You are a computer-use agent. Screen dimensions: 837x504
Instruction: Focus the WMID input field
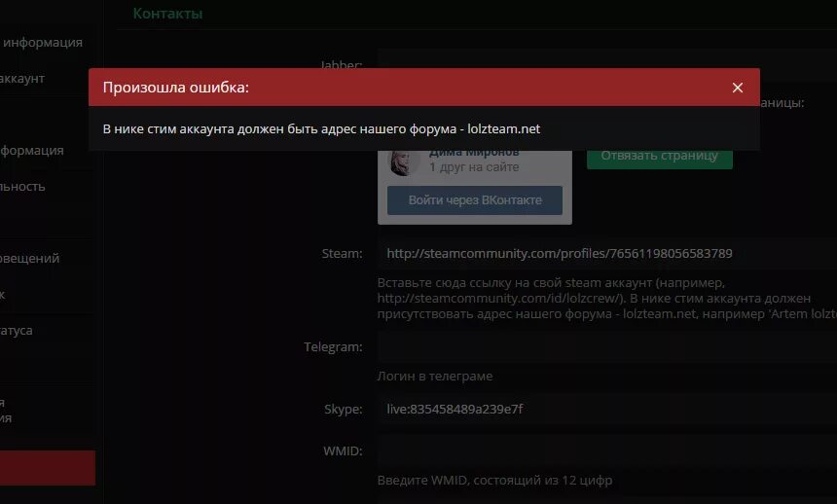point(607,451)
